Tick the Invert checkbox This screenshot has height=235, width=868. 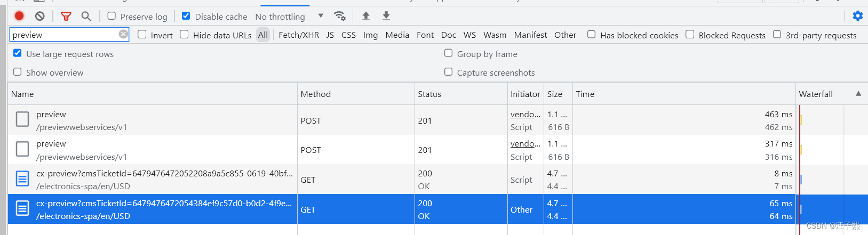(142, 34)
